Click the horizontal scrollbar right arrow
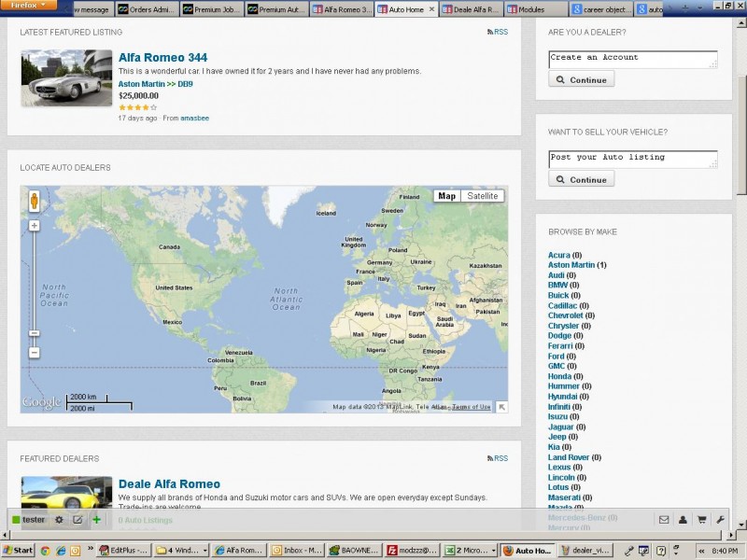747x560 pixels. (x=732, y=535)
